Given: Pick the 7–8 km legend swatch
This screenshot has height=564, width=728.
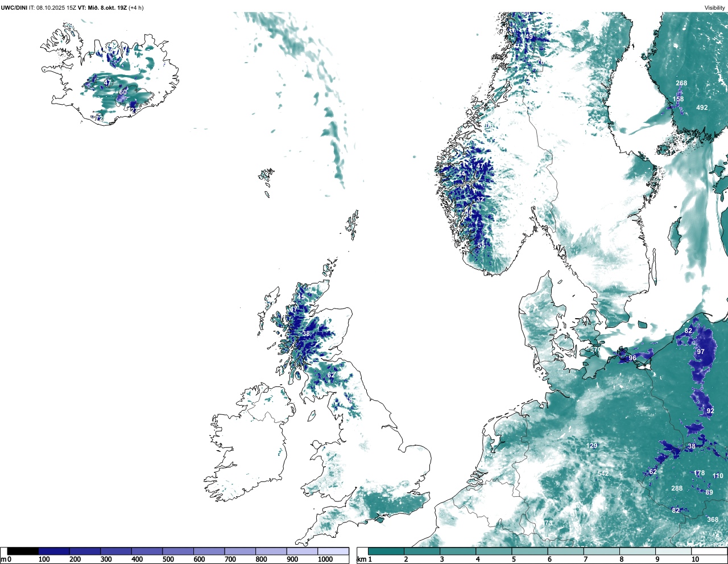Looking at the screenshot, I should pyautogui.click(x=602, y=551).
